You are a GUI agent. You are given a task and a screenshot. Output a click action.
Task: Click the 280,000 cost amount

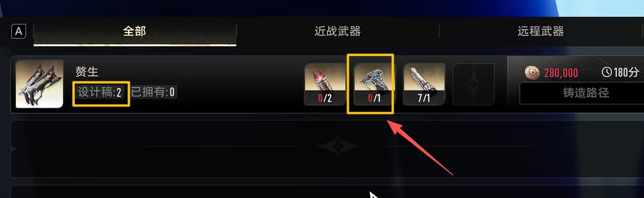[560, 72]
